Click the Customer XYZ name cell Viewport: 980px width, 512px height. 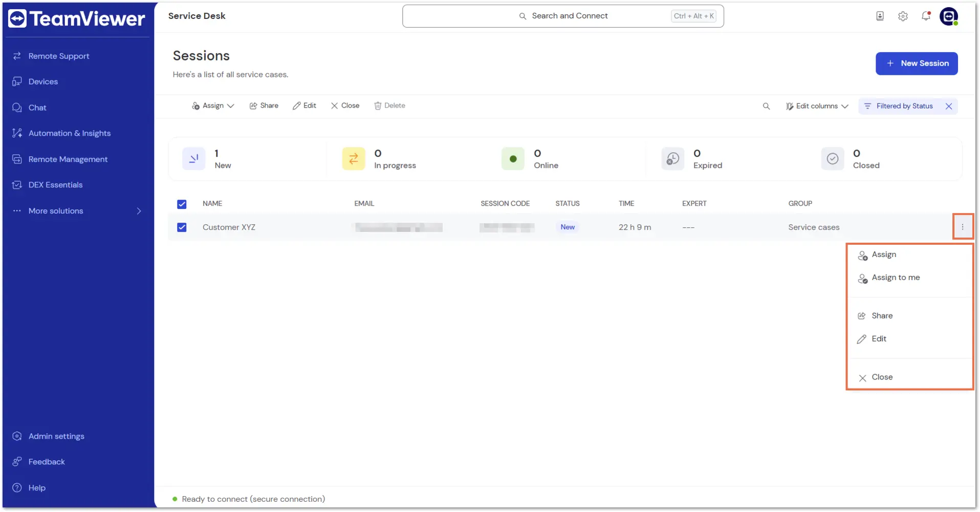[229, 227]
